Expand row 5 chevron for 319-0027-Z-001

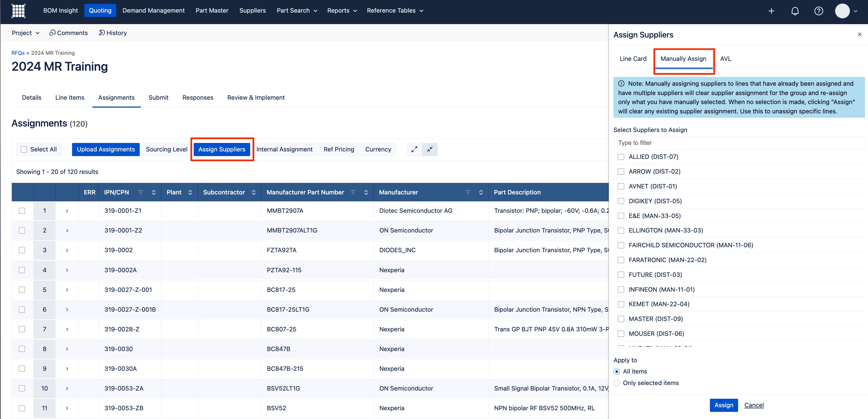pyautogui.click(x=67, y=290)
